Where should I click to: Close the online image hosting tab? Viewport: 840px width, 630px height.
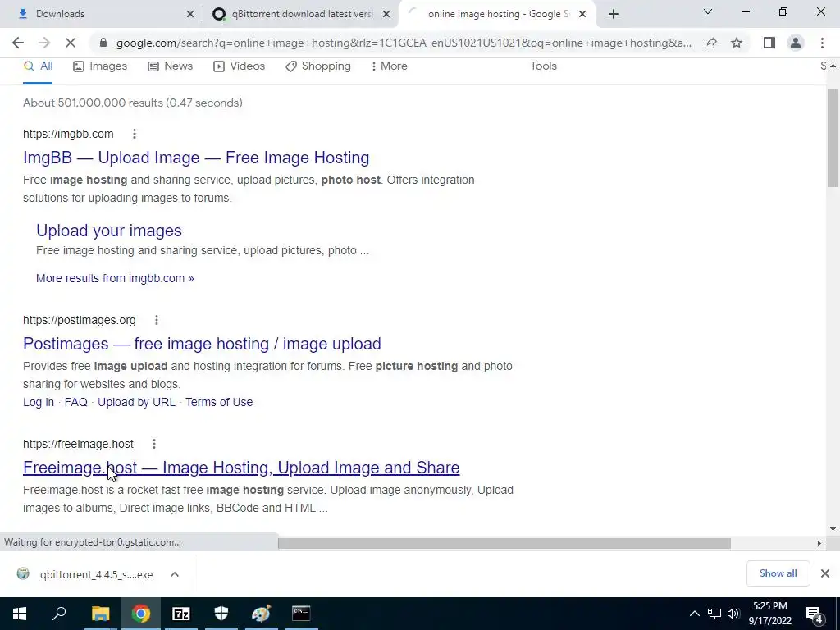[582, 14]
